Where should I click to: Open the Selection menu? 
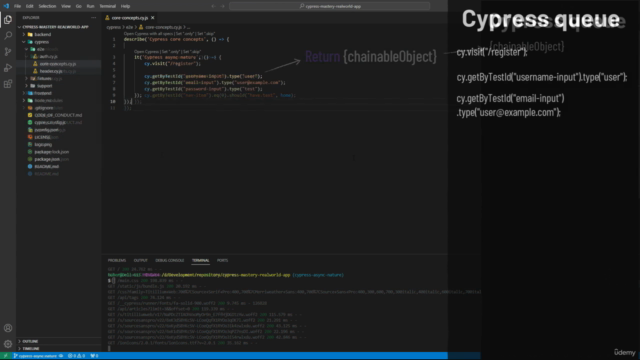(47, 6)
